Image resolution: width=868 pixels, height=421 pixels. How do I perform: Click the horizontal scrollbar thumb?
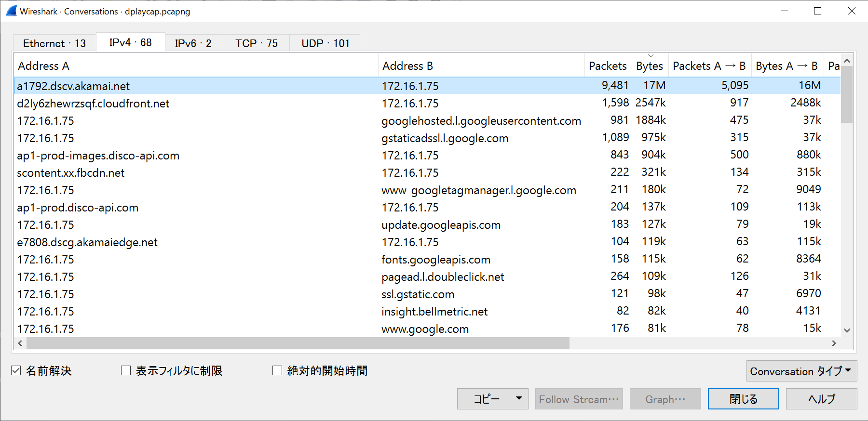coord(298,343)
